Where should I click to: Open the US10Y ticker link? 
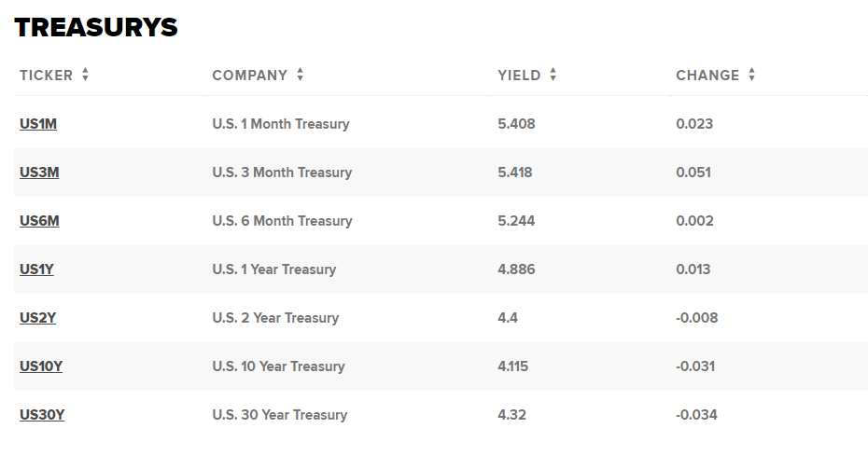click(x=41, y=366)
